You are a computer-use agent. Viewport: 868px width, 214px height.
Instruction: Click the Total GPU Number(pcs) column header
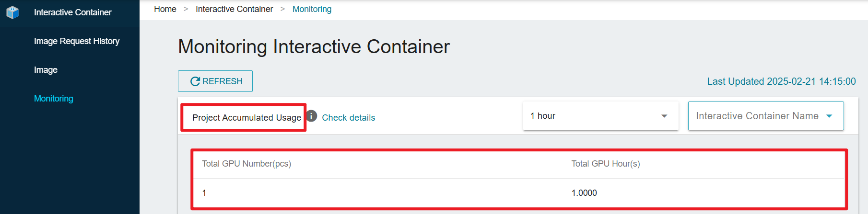pyautogui.click(x=246, y=164)
